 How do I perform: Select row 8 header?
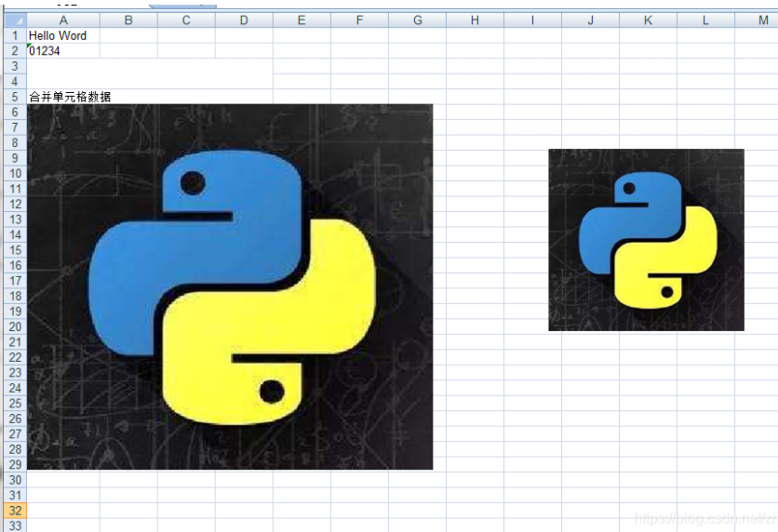pos(16,143)
